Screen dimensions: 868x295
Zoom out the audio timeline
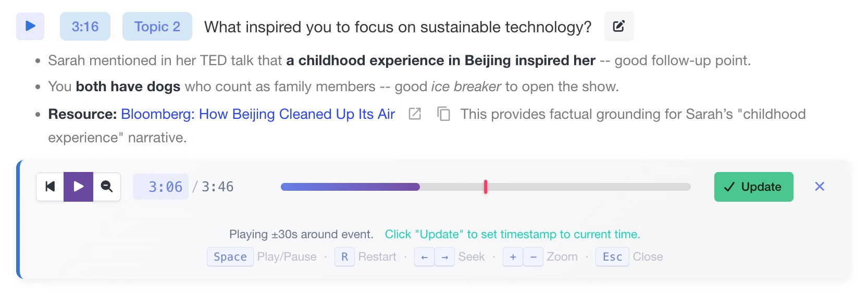click(107, 187)
